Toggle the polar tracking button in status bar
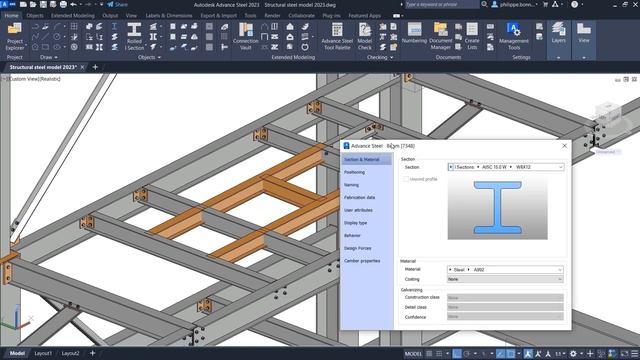This screenshot has height=360, width=640. (x=467, y=353)
